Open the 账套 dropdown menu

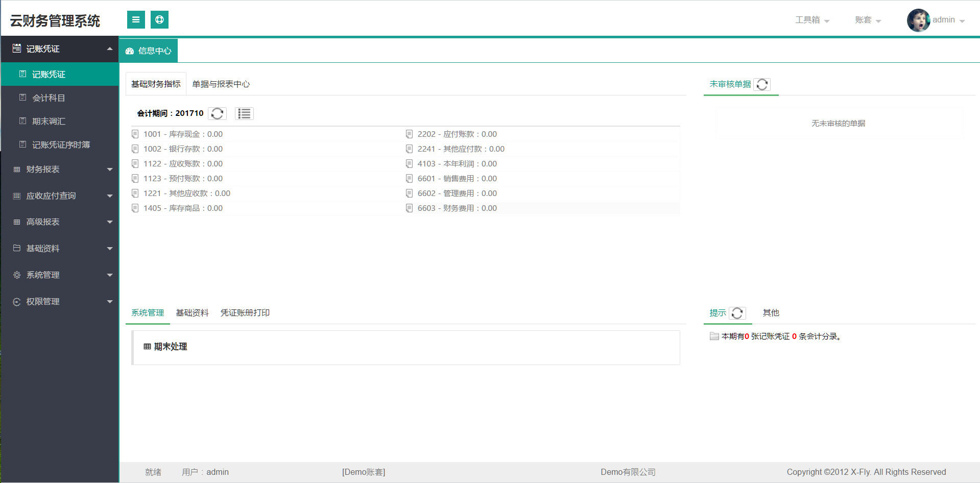tap(868, 20)
